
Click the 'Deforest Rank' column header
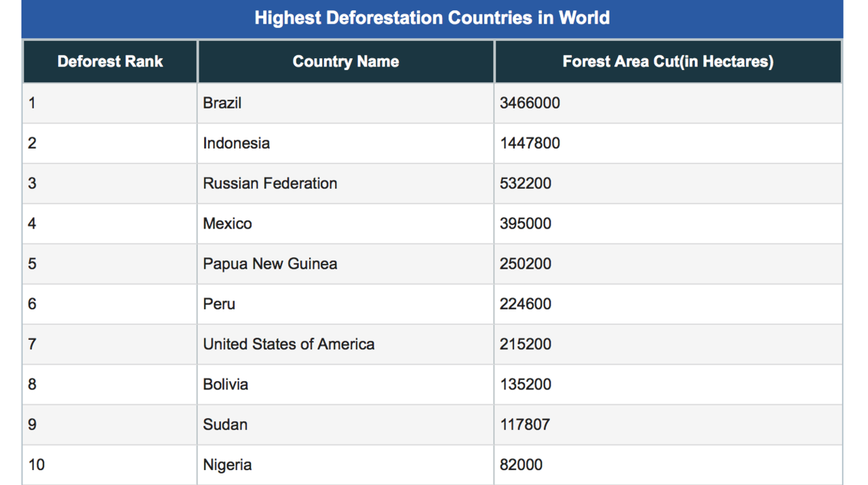[110, 62]
